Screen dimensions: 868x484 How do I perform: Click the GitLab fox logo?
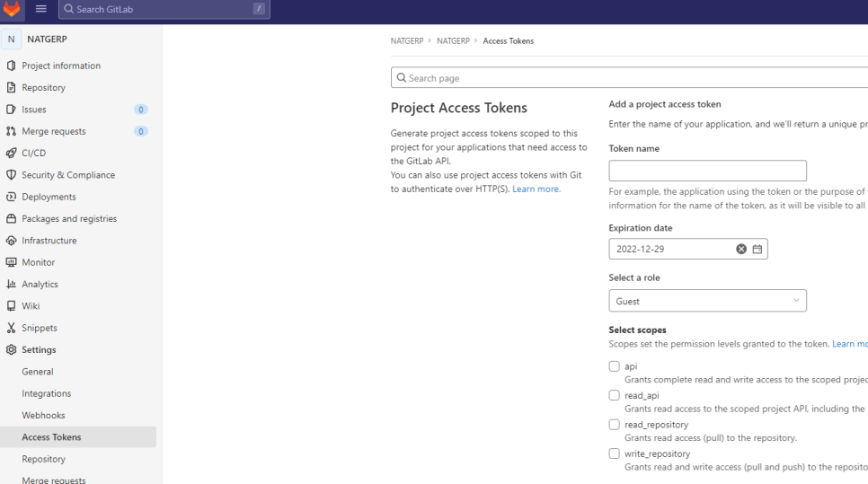[x=12, y=9]
